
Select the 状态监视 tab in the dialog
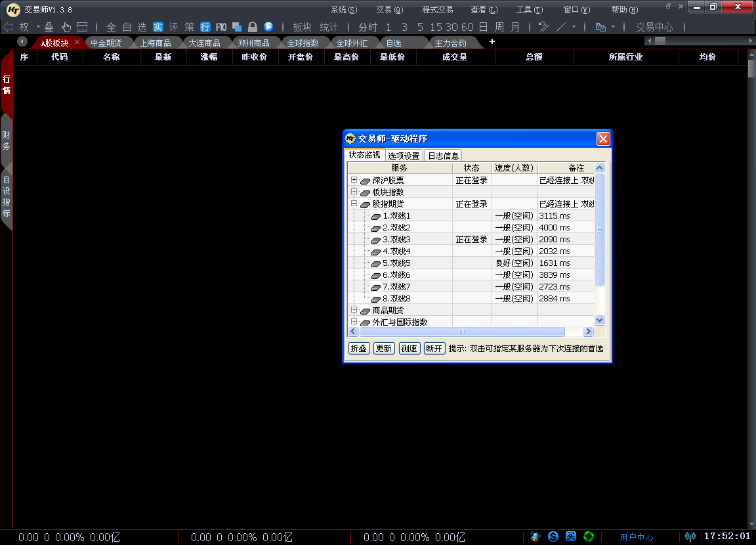click(364, 156)
